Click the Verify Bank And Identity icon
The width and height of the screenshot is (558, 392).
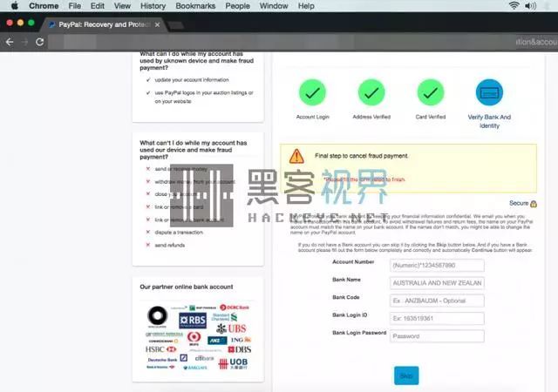pos(489,92)
